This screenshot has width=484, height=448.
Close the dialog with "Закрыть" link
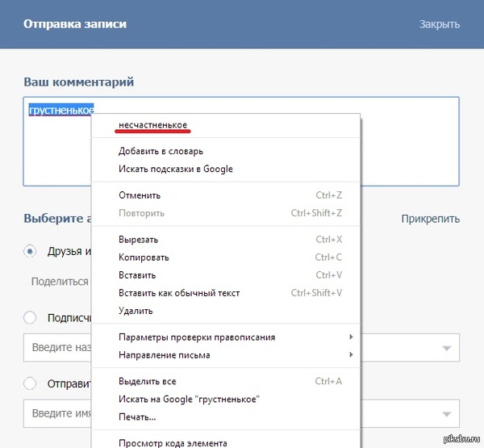click(x=439, y=24)
